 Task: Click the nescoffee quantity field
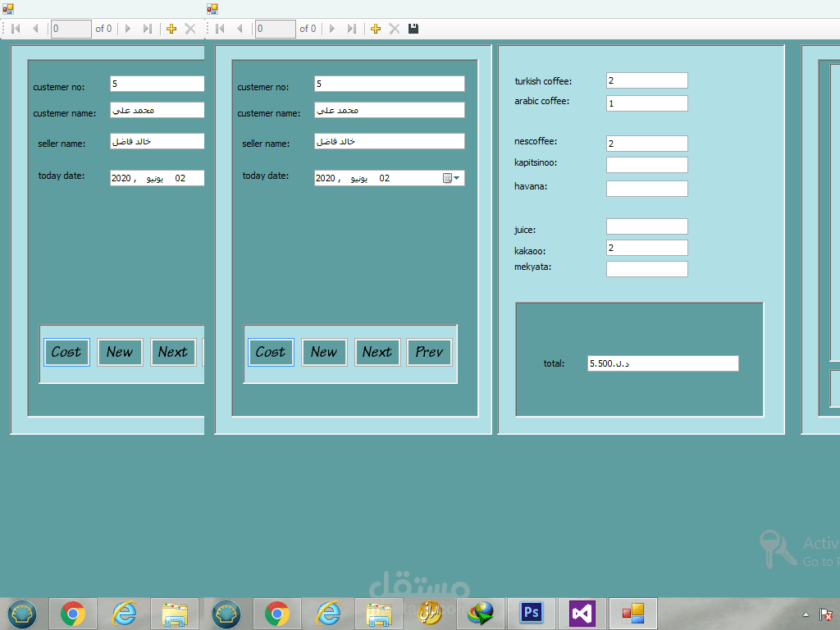point(646,144)
